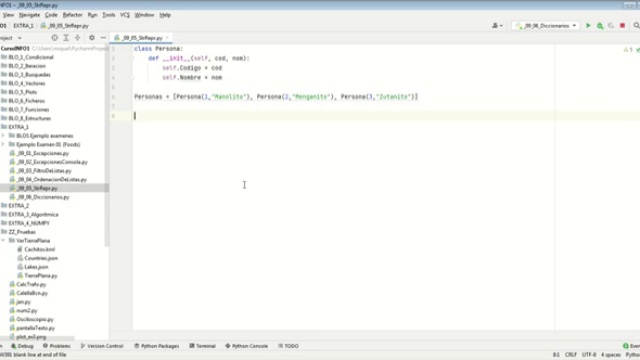Expand the BLO5 Ejemplo examenes folder

tap(3, 136)
